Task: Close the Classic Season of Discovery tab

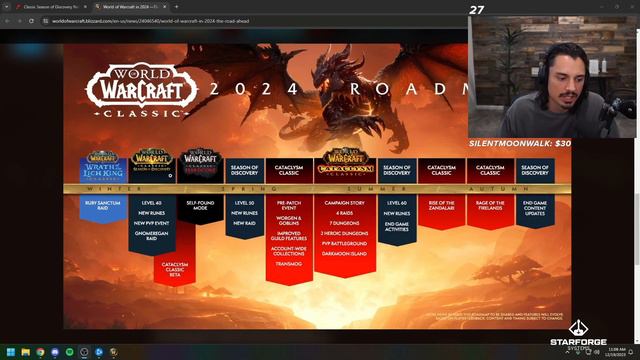Action: point(85,7)
